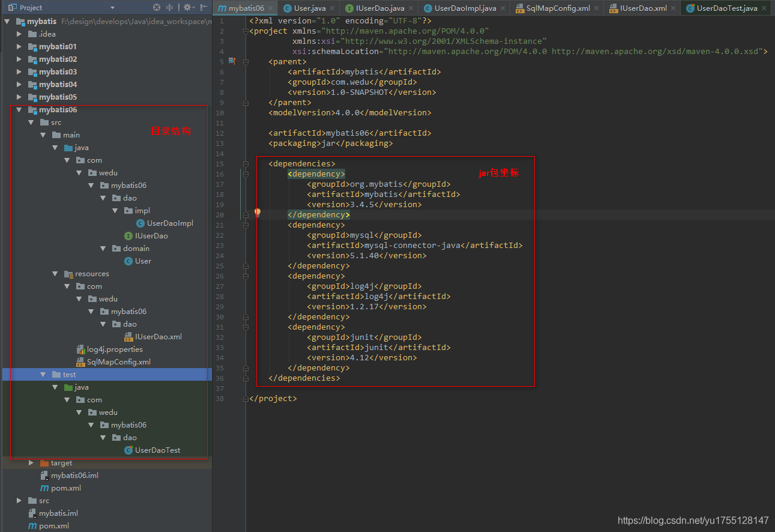Open the intention light bulb near line 20
Screen dimensions: 775x532
click(x=258, y=211)
